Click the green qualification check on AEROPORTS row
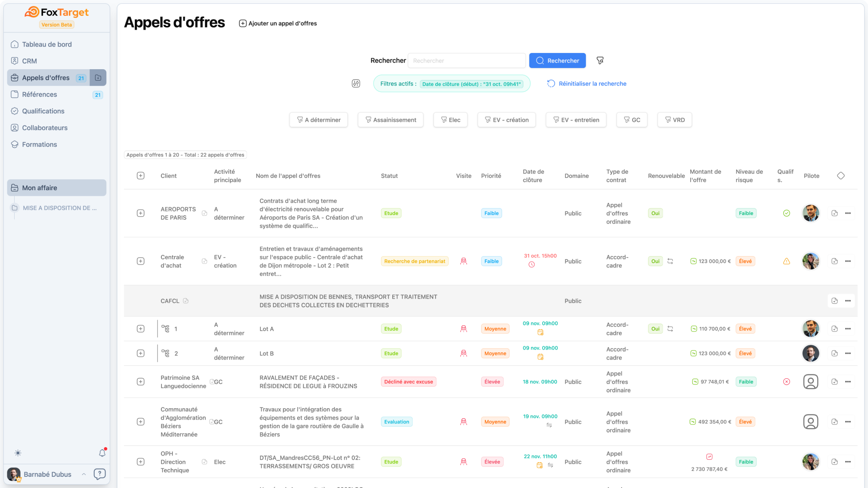The image size is (868, 488). point(787,213)
